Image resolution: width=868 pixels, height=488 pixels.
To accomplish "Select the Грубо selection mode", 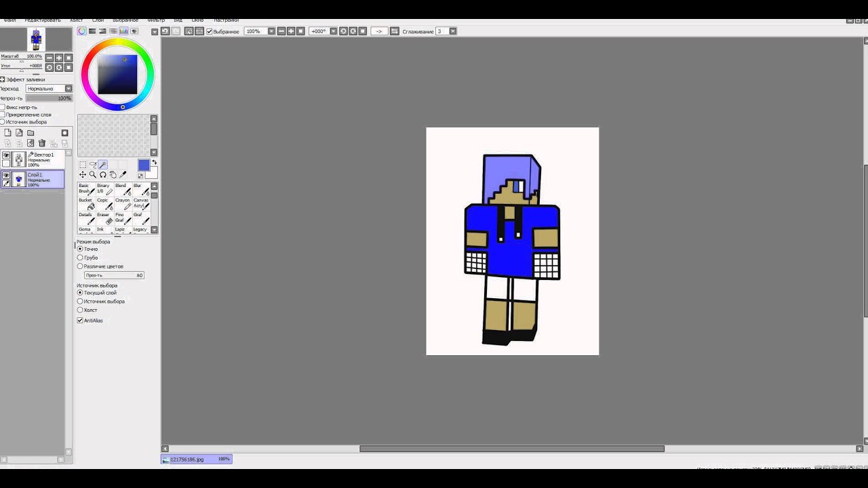I will coord(80,258).
